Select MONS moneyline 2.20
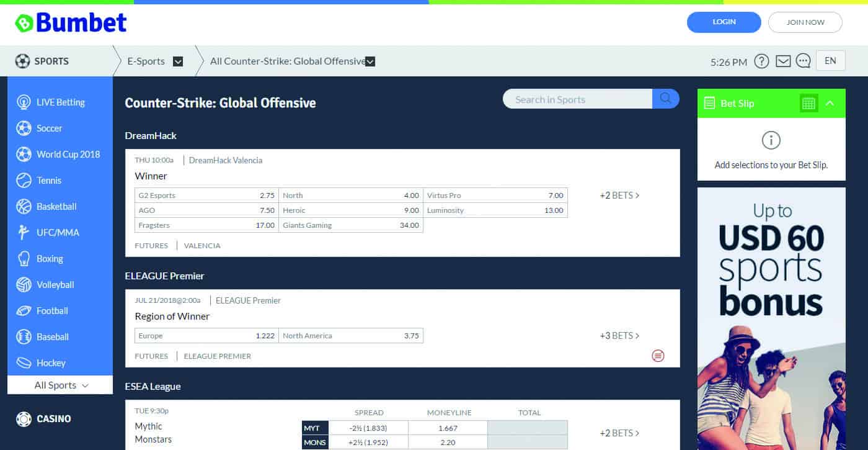 [448, 443]
